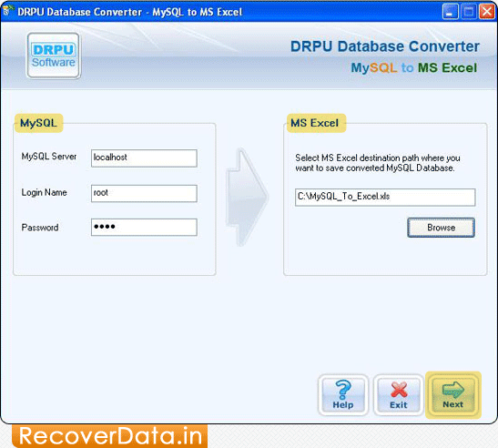The image size is (498, 448).
Task: Click the Next green arrow button
Action: coord(453,395)
